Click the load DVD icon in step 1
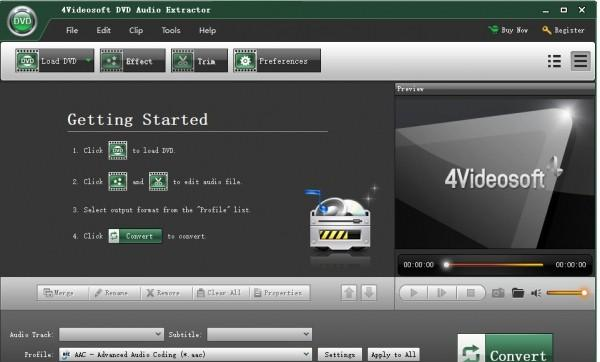This screenshot has width=600, height=362. [x=117, y=150]
